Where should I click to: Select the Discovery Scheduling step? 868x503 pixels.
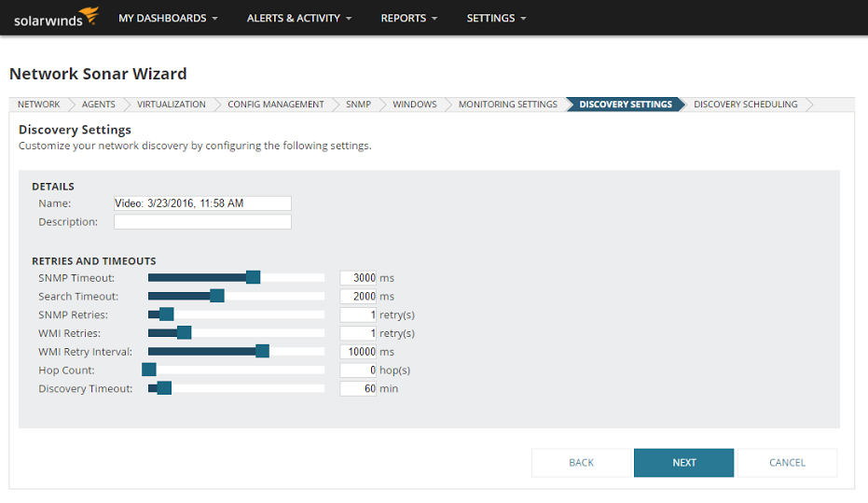point(745,105)
